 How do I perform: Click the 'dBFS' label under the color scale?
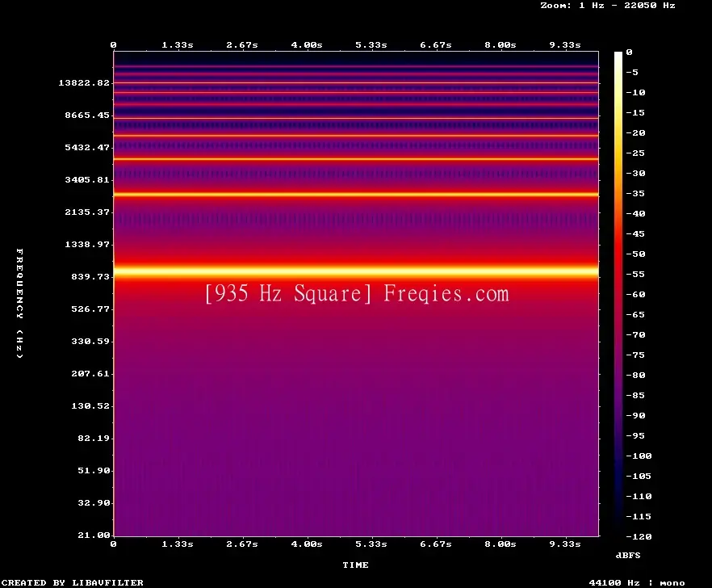pyautogui.click(x=628, y=555)
